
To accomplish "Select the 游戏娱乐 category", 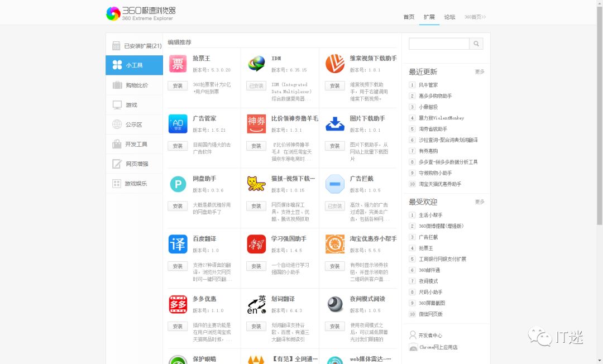I will pos(134,183).
